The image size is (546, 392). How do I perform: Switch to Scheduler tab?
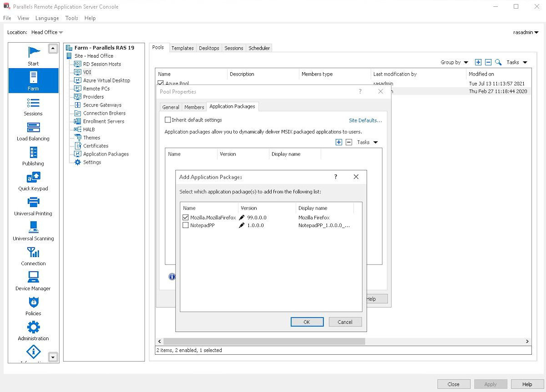coord(259,48)
